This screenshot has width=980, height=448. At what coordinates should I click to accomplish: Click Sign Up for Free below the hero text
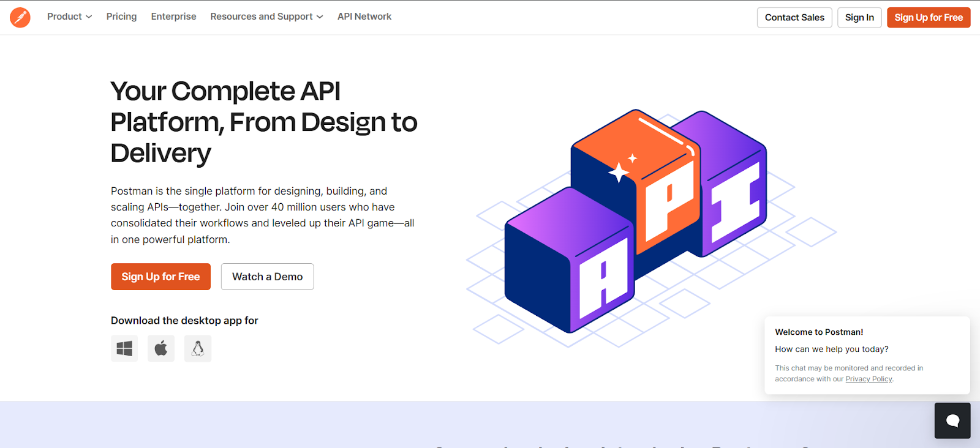click(160, 277)
